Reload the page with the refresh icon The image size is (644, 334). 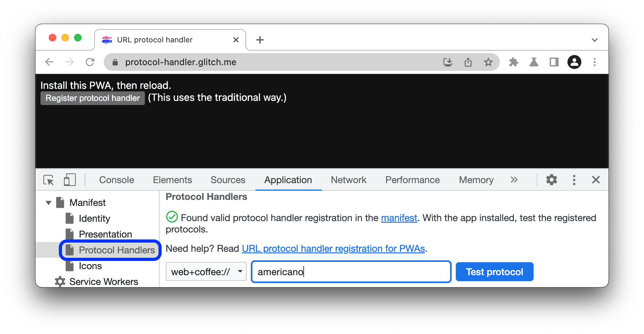click(x=90, y=62)
